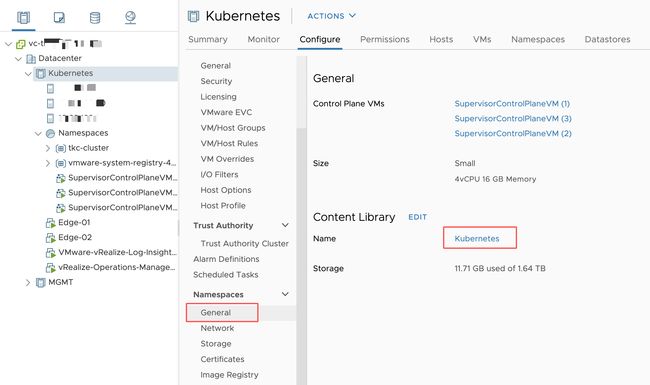The height and width of the screenshot is (385, 650).
Task: Open the Storage inventory view icon
Action: tap(95, 17)
